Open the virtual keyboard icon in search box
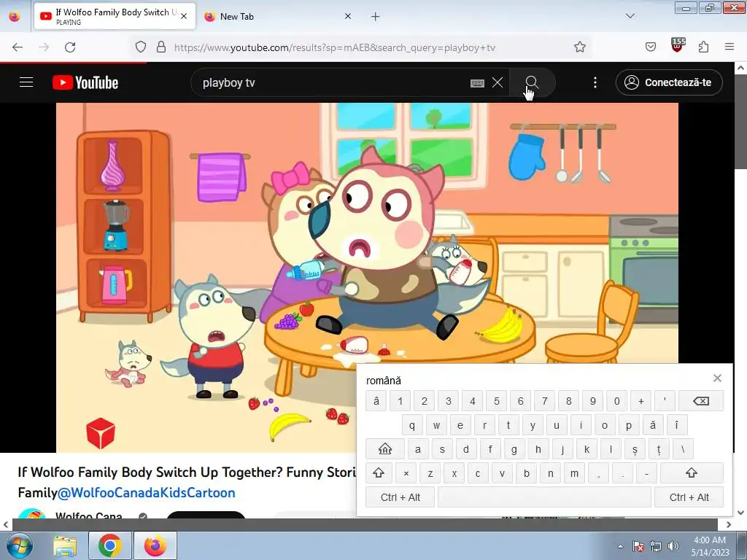The width and height of the screenshot is (747, 560). 477,83
